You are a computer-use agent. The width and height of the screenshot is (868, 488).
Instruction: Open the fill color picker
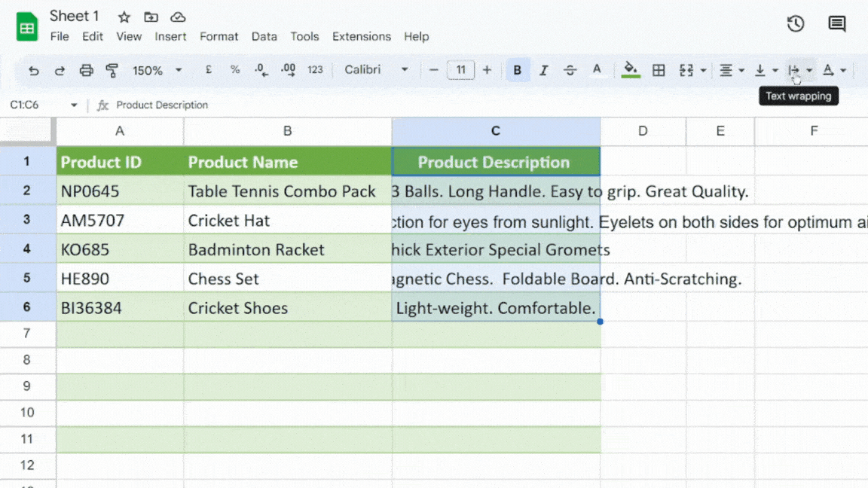click(x=631, y=70)
